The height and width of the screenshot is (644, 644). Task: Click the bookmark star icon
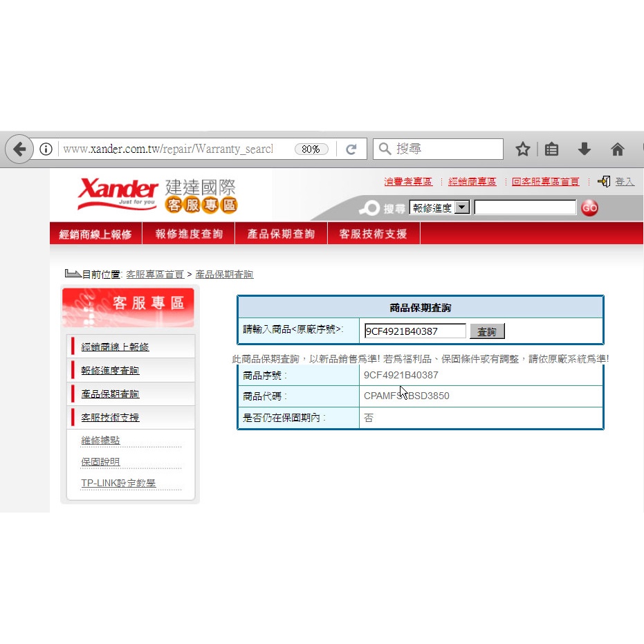tap(523, 149)
